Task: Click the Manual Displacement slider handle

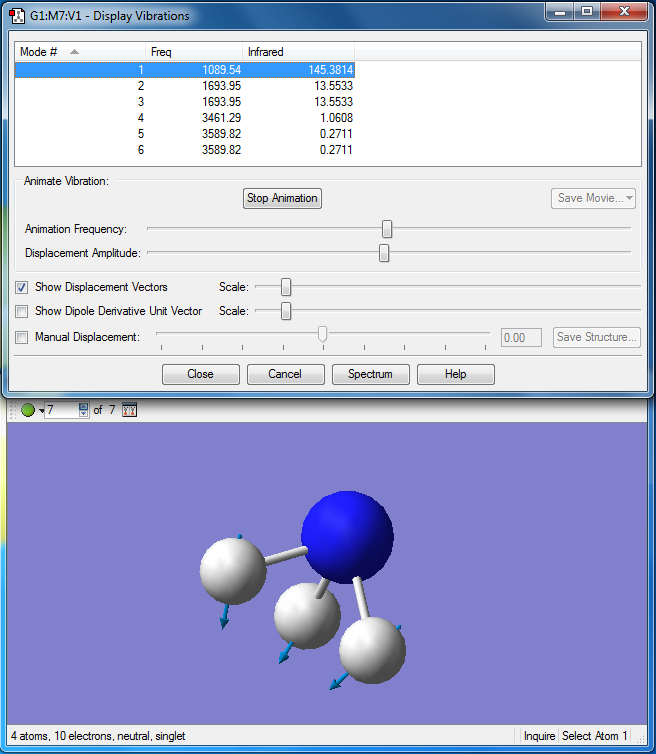Action: point(323,334)
